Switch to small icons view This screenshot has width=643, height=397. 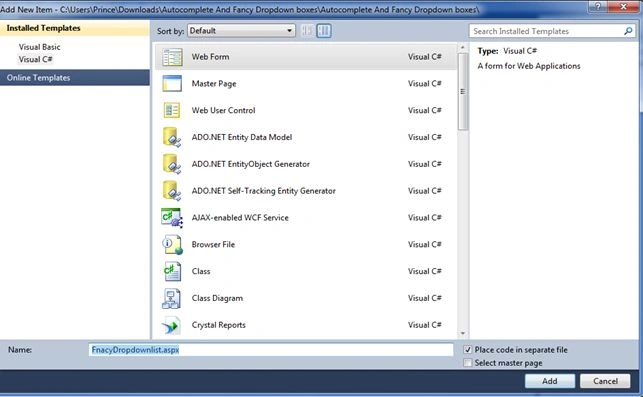[307, 31]
